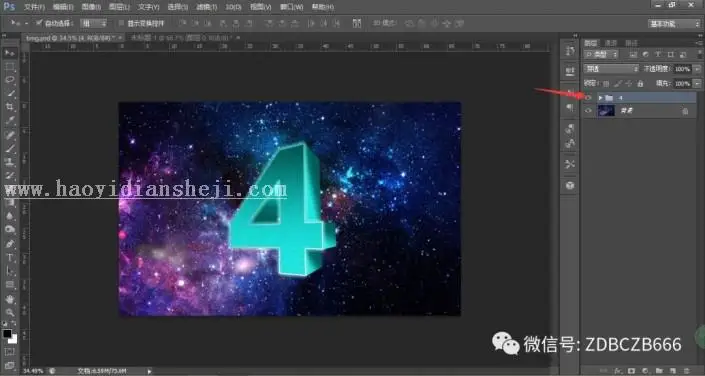Select the Horizontal Type tool

click(x=10, y=258)
